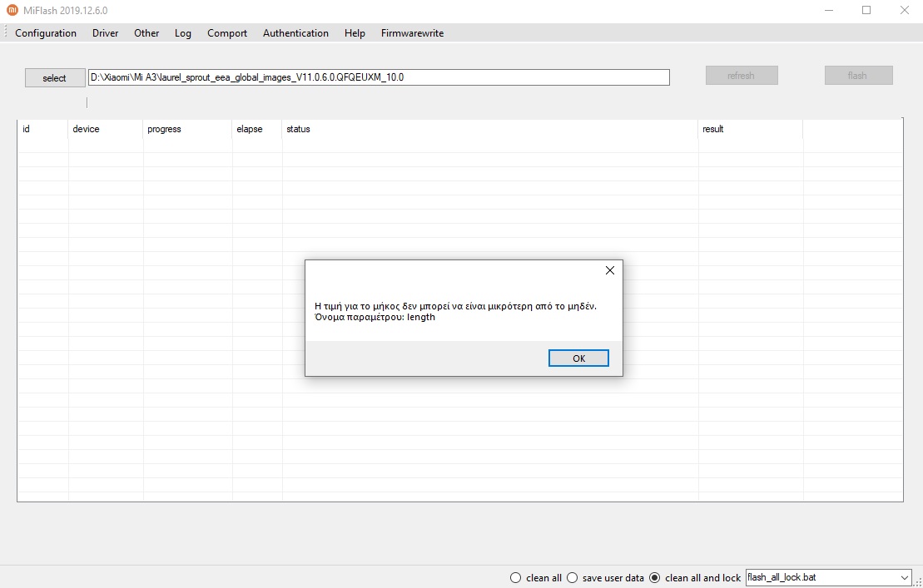Image resolution: width=923 pixels, height=588 pixels.
Task: Open the Driver menu
Action: tap(105, 33)
